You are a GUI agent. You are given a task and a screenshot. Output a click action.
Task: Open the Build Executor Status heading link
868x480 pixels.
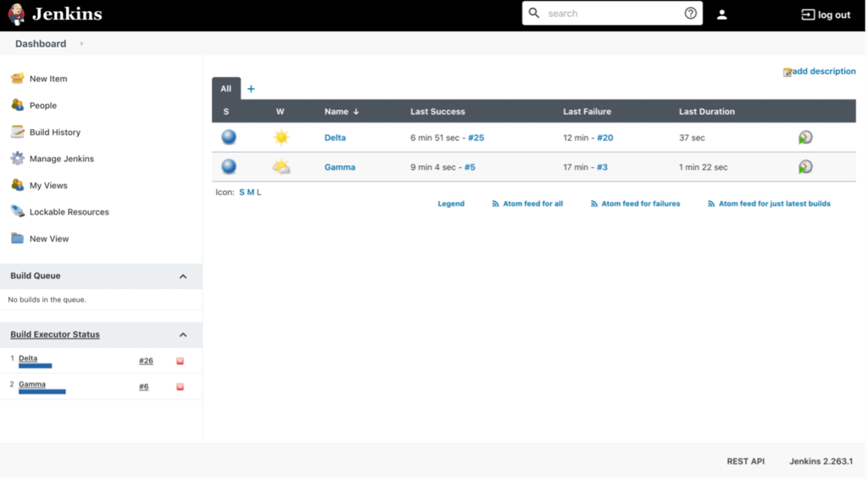pos(55,334)
